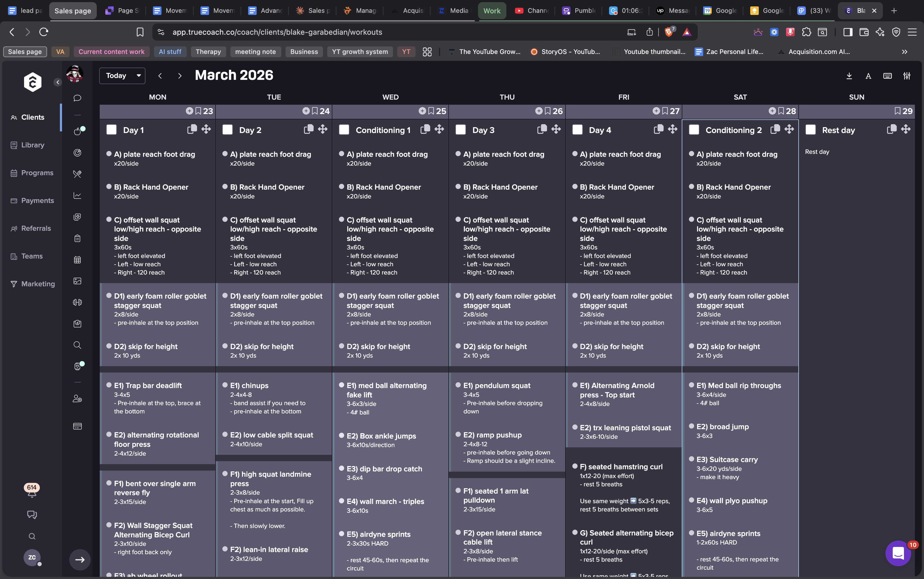Image resolution: width=924 pixels, height=579 pixels.
Task: Open the client messages chat icon
Action: 78,98
